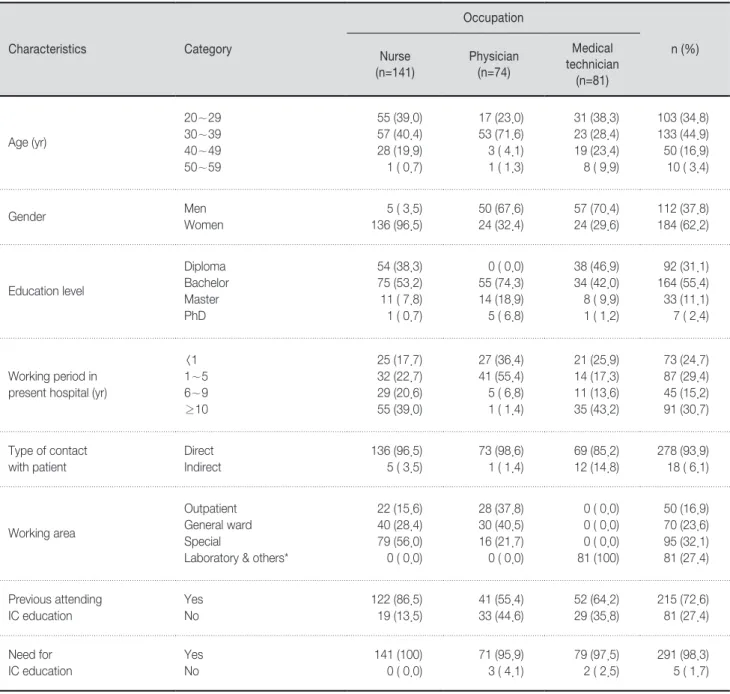
Task: Click physician 'No' need value '3 ( 4.1)'
Action: coord(506,671)
